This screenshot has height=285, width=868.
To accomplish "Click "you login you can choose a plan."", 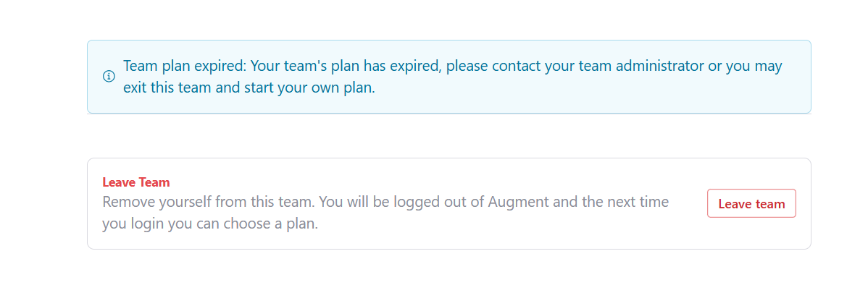I will [210, 224].
